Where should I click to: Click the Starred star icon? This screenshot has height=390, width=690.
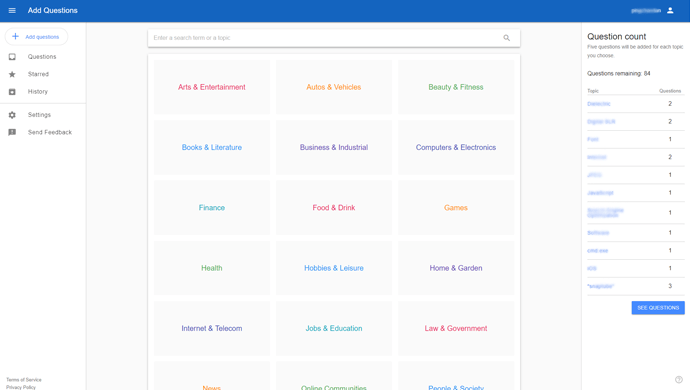[12, 74]
